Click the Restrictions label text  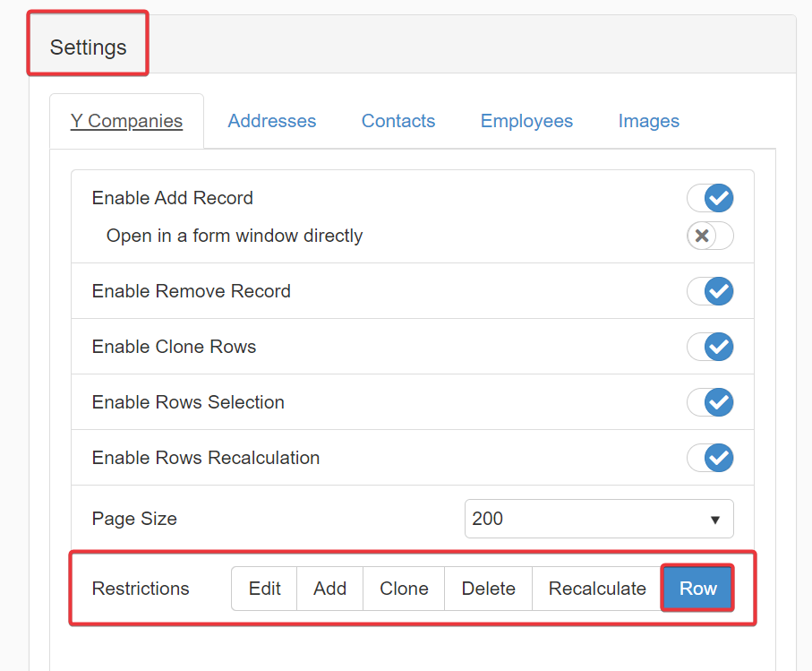pyautogui.click(x=141, y=589)
